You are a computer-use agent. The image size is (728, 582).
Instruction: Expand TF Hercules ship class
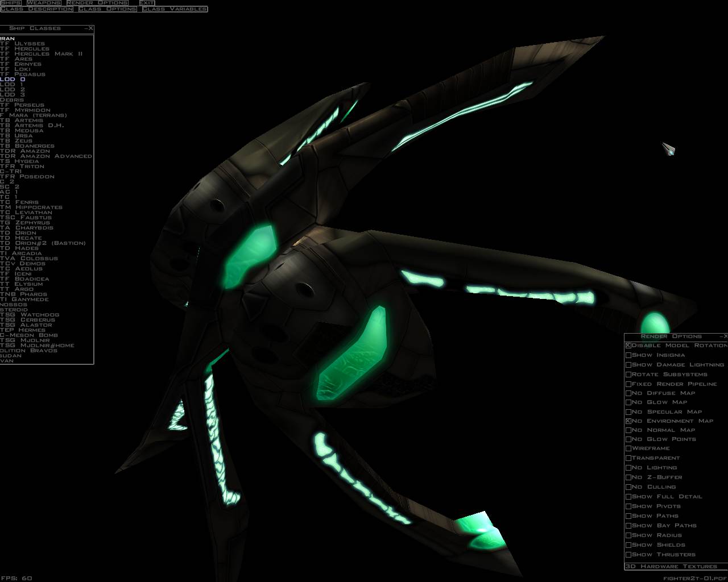[24, 49]
